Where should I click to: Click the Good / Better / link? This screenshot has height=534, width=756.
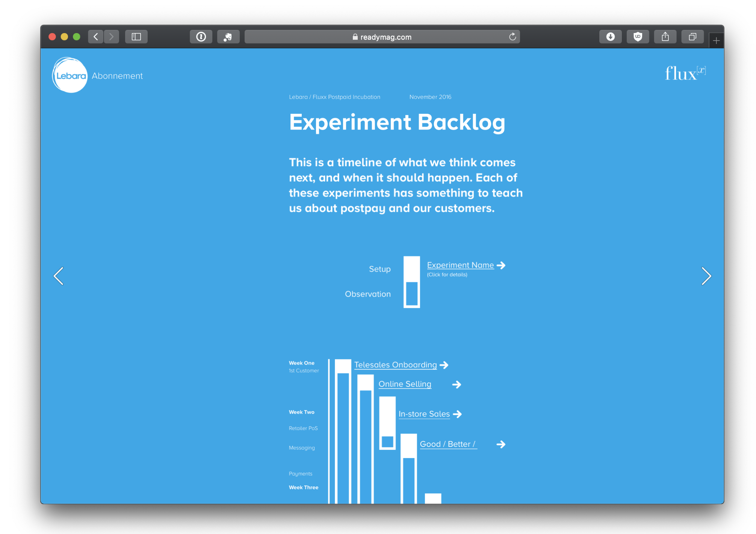pos(448,444)
